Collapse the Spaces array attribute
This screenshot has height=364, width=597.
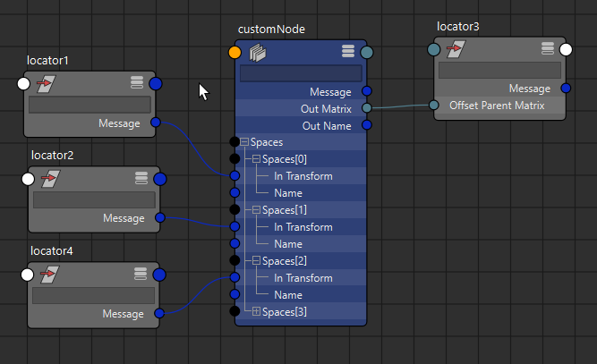244,142
